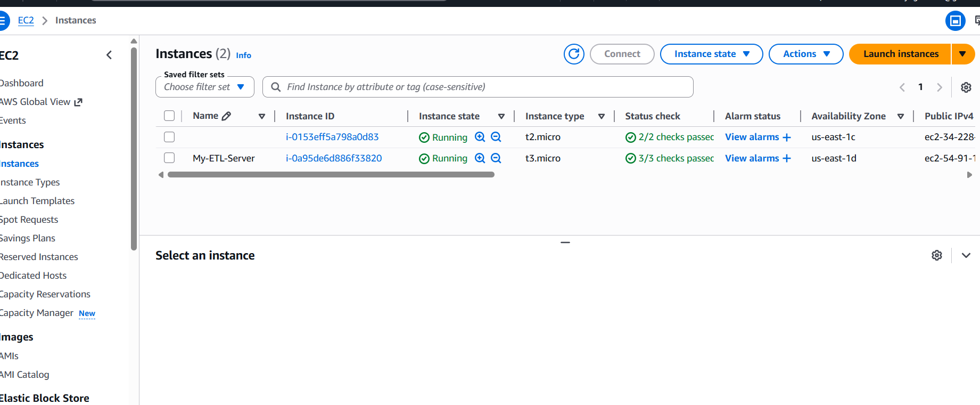Image resolution: width=980 pixels, height=405 pixels.
Task: Click zoom-in filter icon for My-ETL-Server row
Action: pos(480,158)
